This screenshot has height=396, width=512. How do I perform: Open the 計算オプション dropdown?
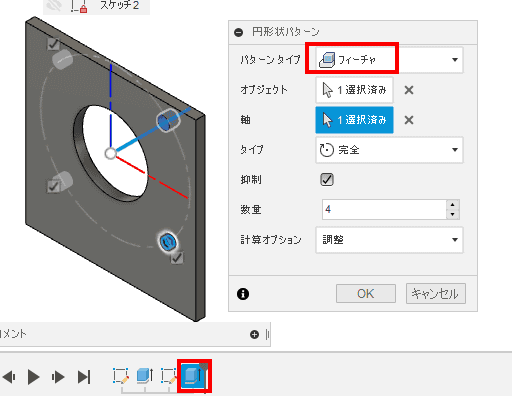389,240
